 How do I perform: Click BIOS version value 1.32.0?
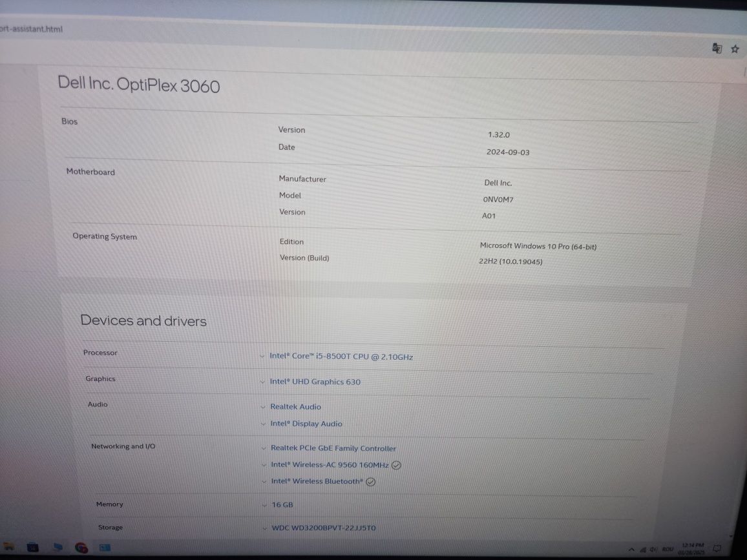click(499, 135)
